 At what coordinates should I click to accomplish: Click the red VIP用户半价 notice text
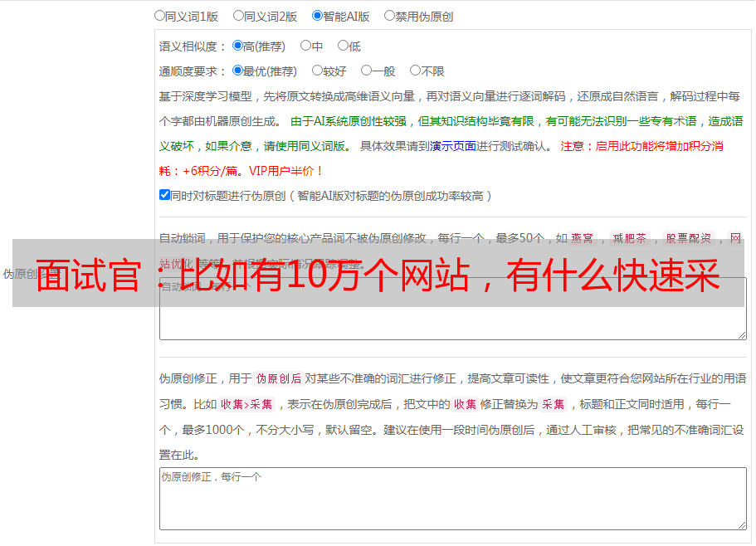[x=285, y=171]
